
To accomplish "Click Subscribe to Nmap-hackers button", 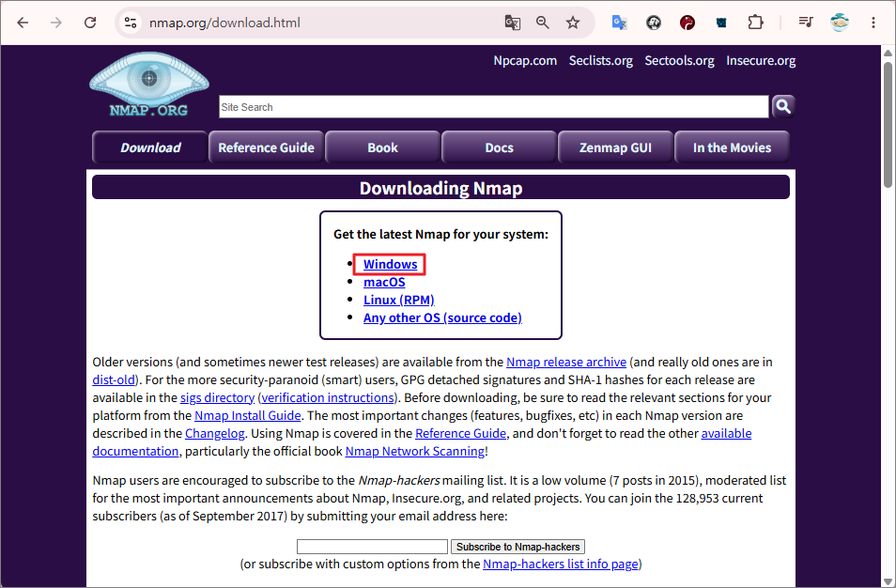I will [518, 547].
